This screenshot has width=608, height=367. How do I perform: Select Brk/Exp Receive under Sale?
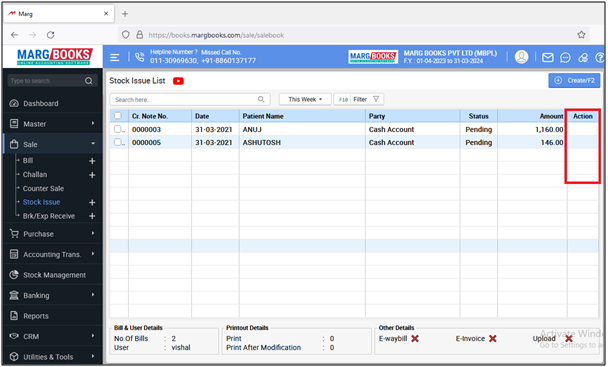48,216
